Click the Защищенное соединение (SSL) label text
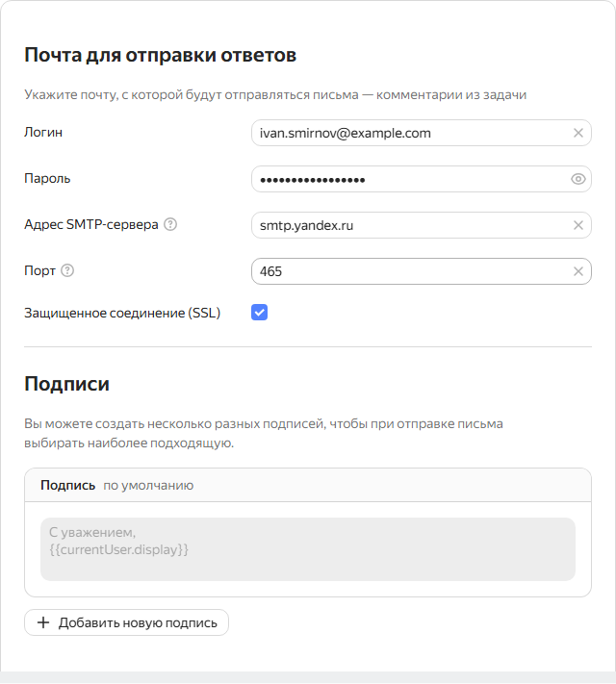 coord(122,314)
